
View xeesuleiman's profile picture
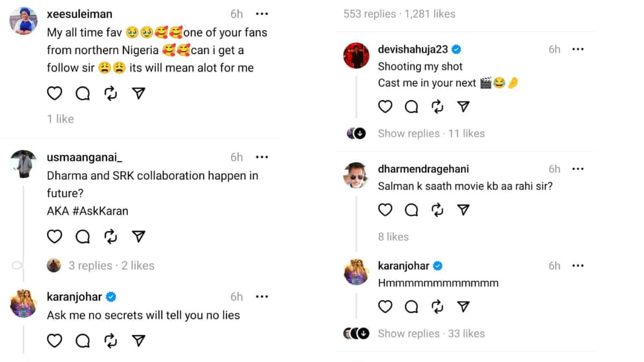click(x=24, y=21)
